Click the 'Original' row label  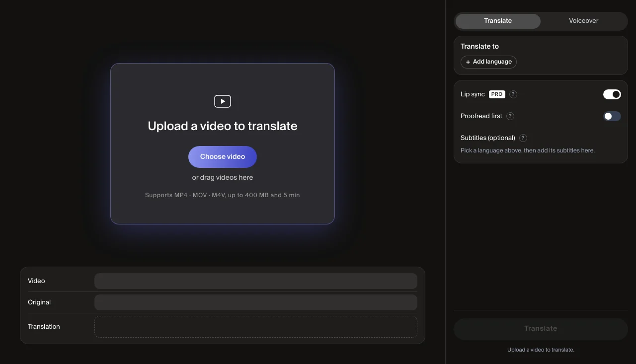pos(39,302)
